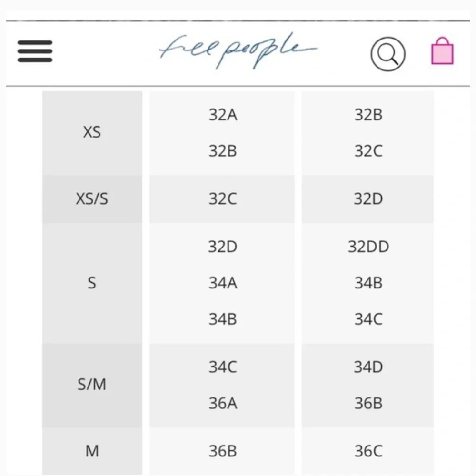Click 34C in the S/M row
This screenshot has width=476, height=476.
point(223,367)
